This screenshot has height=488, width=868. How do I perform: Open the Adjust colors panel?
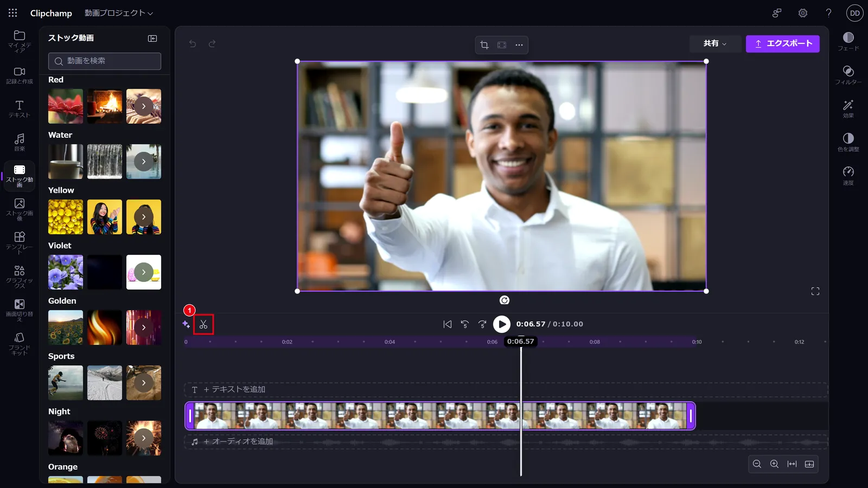pyautogui.click(x=848, y=142)
